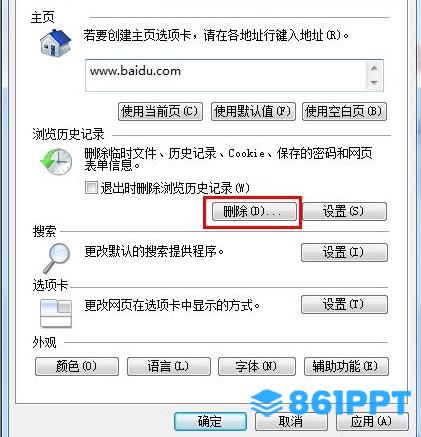Click inside the www.baidu.com homepage field
Screen dimensions: 421x437
226,75
